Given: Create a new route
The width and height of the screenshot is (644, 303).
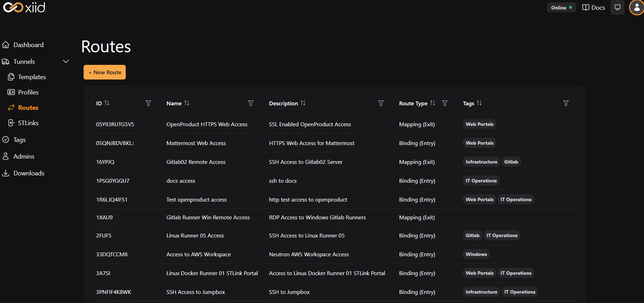Looking at the screenshot, I should pos(104,72).
